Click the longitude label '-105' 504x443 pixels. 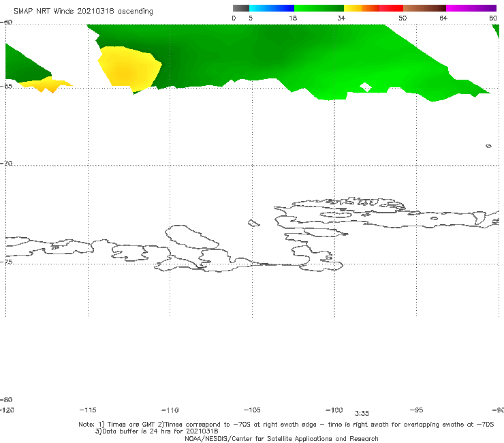pyautogui.click(x=252, y=410)
